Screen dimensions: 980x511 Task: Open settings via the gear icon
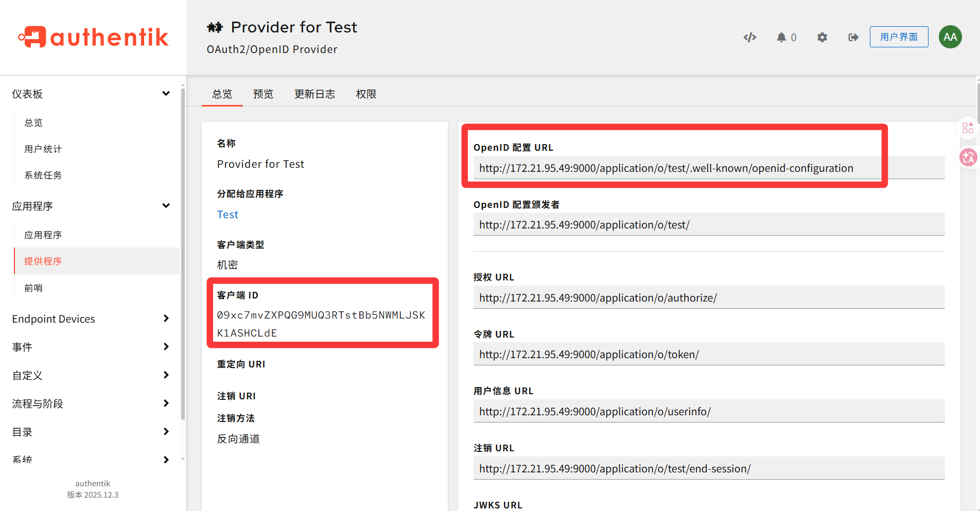(x=822, y=37)
